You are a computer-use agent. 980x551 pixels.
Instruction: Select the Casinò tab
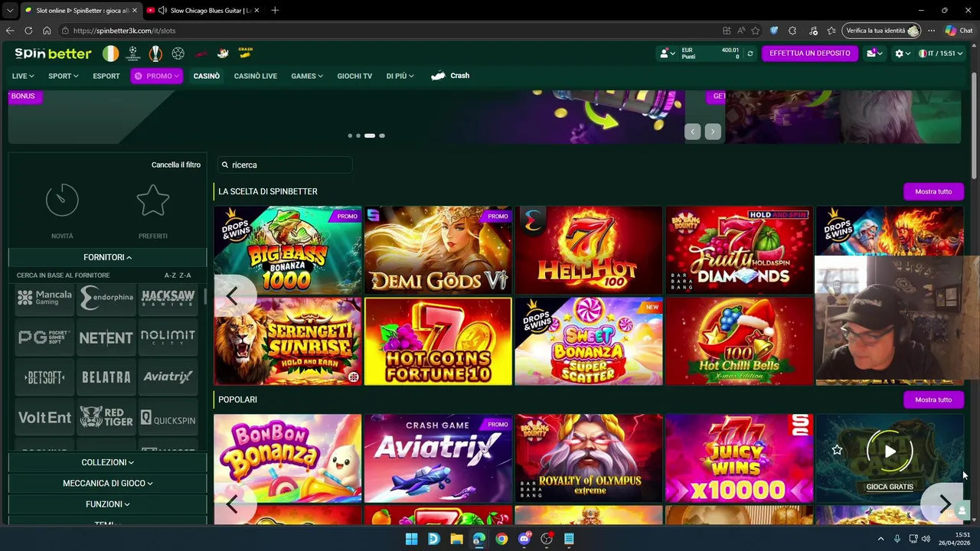tap(207, 76)
